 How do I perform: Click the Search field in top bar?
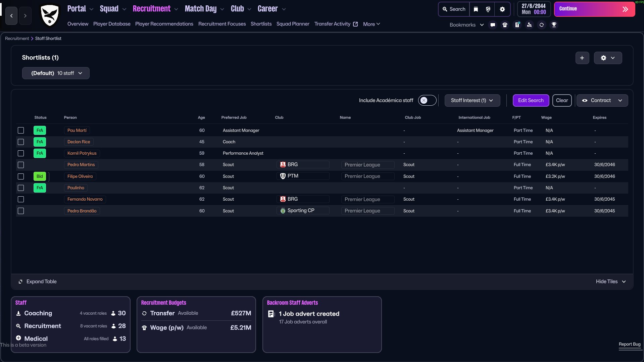(454, 9)
